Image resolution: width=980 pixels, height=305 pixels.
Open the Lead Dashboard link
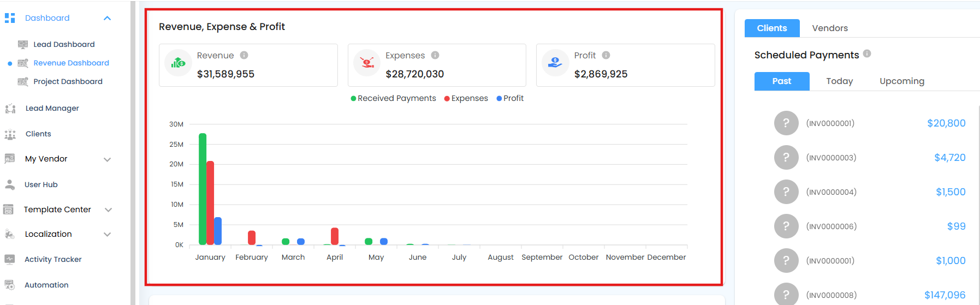(64, 44)
